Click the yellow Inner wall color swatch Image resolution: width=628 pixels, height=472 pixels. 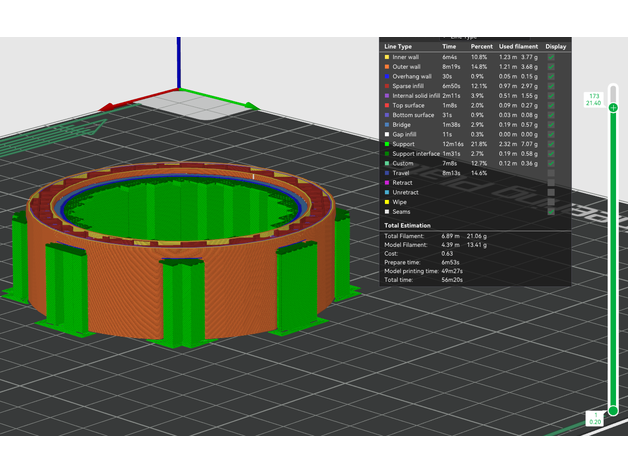pyautogui.click(x=387, y=58)
